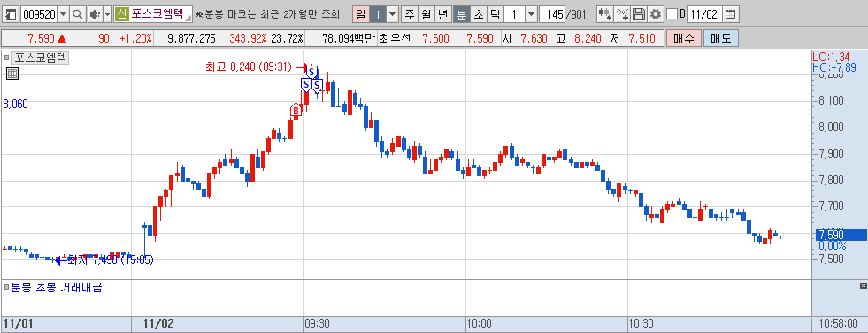The image size is (868, 333).
Task: Toggle the 포스코엠텍 series checkbox on chart
Action: (7, 57)
